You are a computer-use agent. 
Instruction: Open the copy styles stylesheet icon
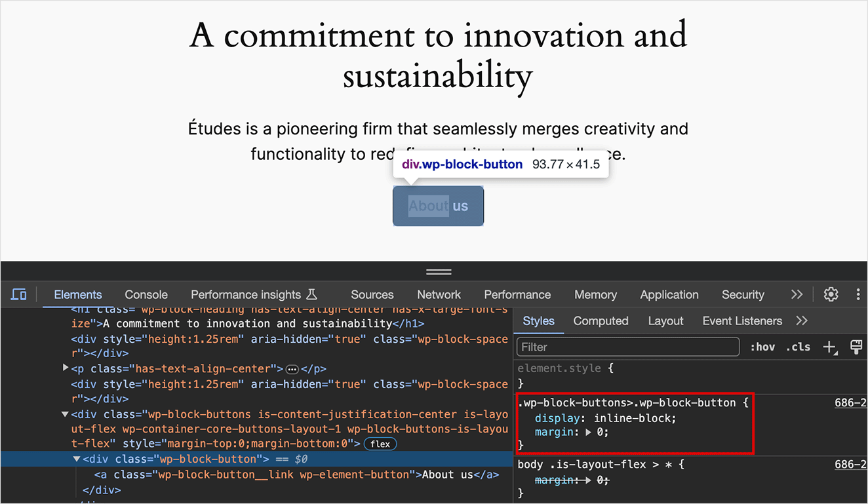[856, 347]
